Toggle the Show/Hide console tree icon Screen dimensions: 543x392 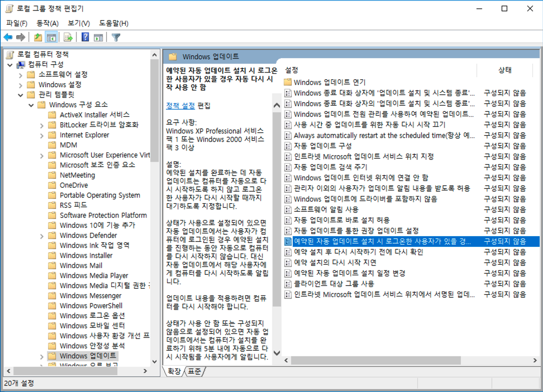[51, 37]
